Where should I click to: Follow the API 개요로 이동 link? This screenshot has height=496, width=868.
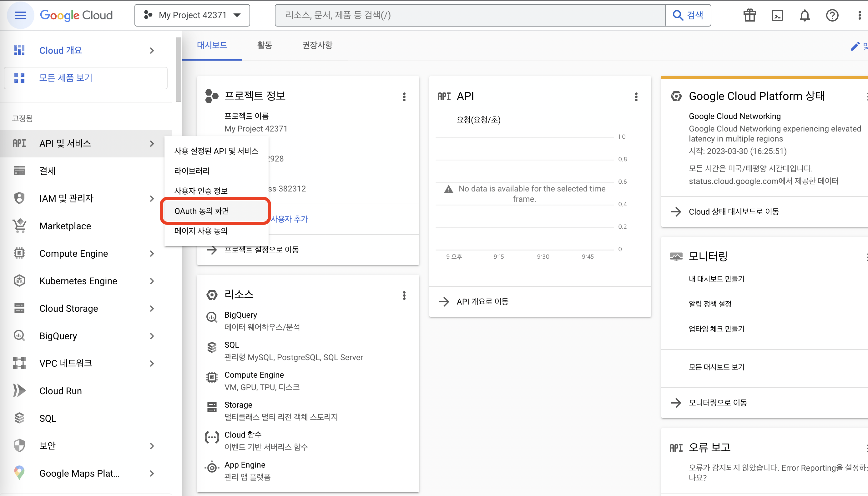(x=482, y=301)
